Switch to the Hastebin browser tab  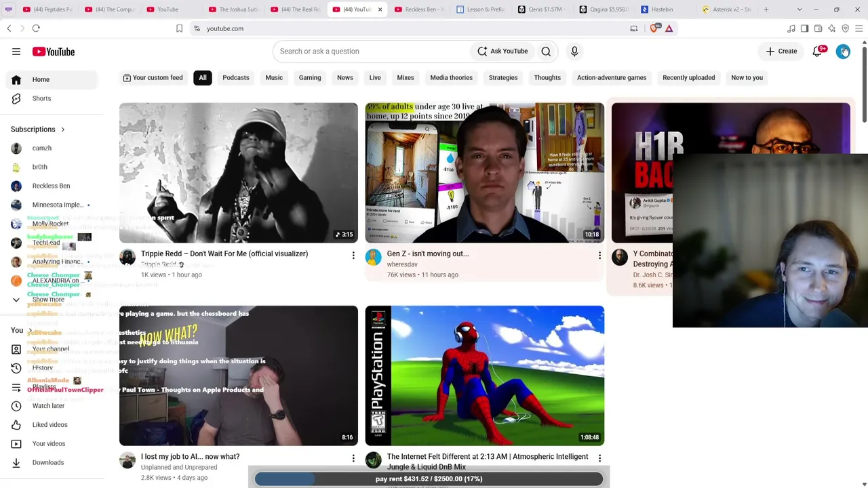click(660, 9)
